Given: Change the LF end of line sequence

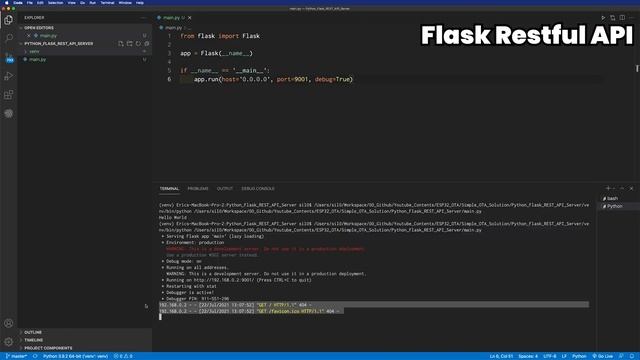Looking at the screenshot, I should [564, 356].
